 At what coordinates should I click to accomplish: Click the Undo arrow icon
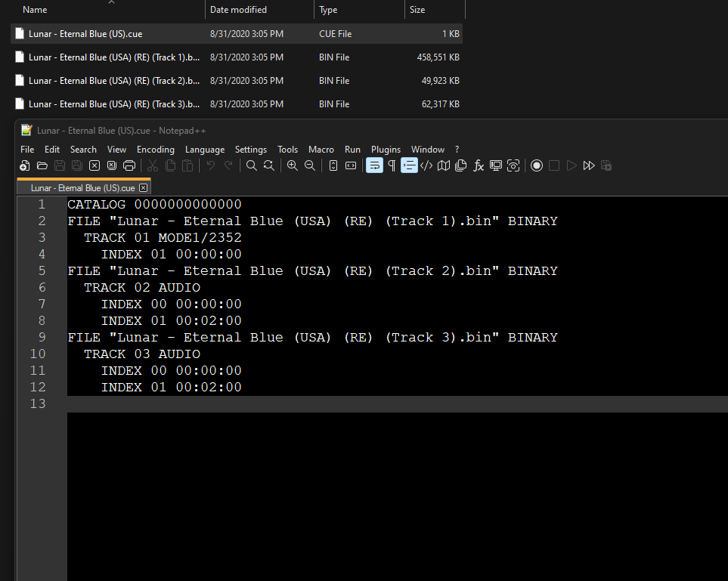pos(211,165)
